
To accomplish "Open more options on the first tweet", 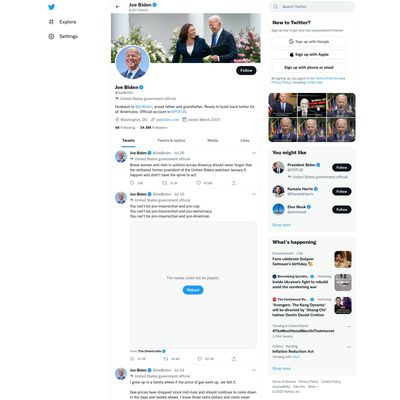I will (254, 153).
